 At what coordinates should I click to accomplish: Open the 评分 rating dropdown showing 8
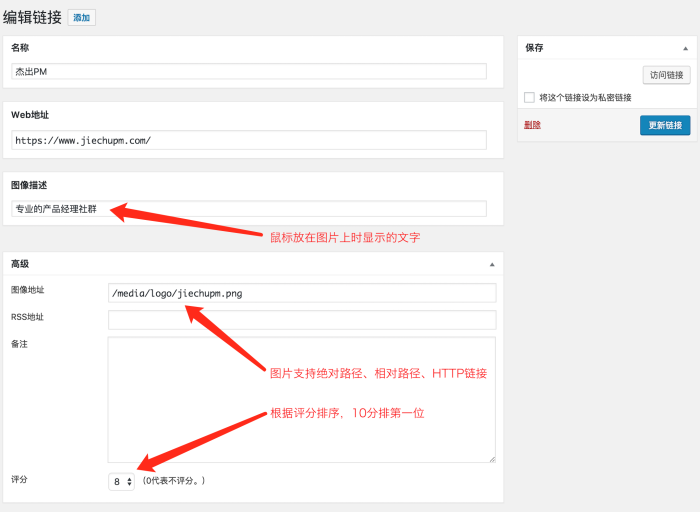click(x=121, y=482)
